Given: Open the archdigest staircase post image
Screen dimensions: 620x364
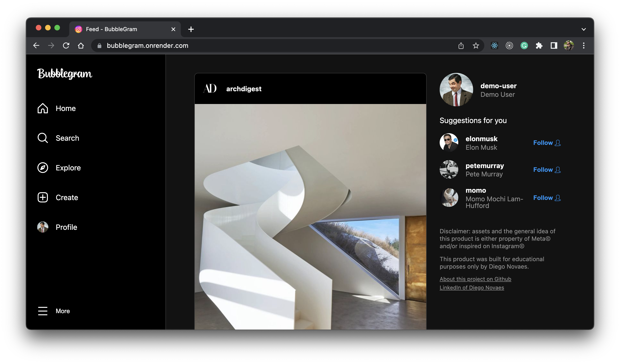Looking at the screenshot, I should [310, 217].
